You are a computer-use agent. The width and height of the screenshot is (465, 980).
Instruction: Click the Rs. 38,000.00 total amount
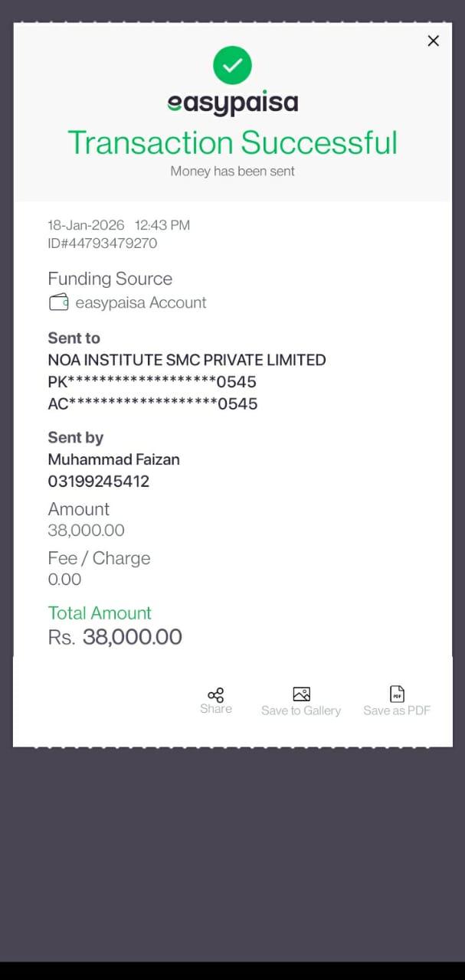tap(115, 637)
